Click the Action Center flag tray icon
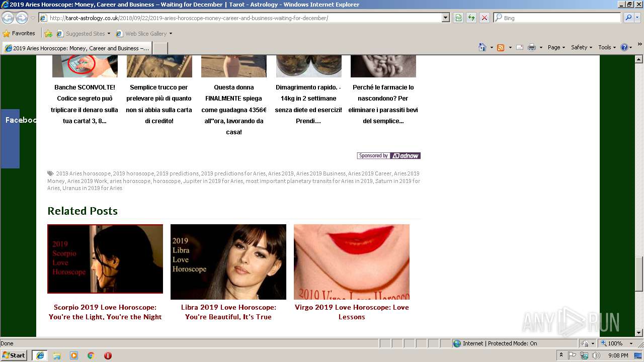 [x=572, y=355]
